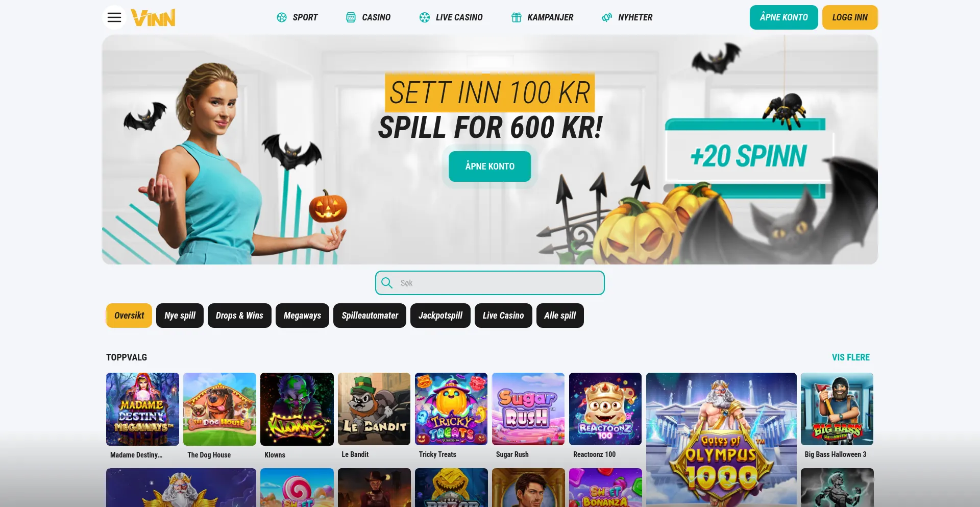
Task: Click Åpne konto button in banner
Action: point(490,166)
